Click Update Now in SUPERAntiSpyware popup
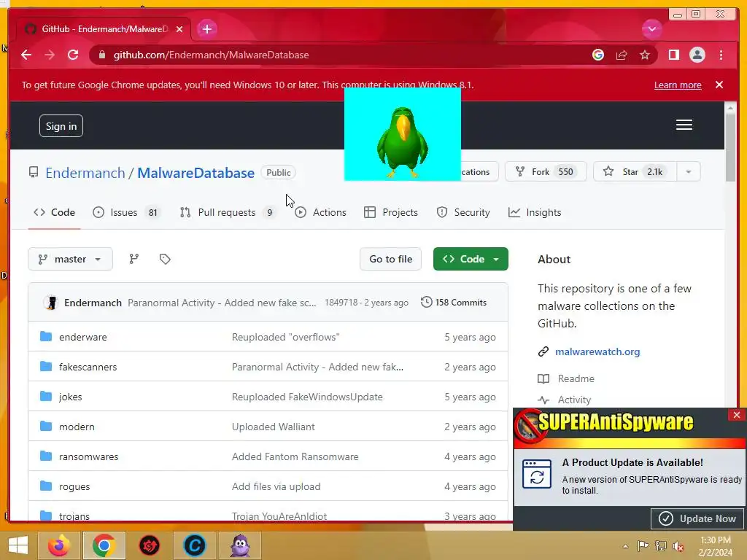Image resolution: width=747 pixels, height=560 pixels. (698, 518)
